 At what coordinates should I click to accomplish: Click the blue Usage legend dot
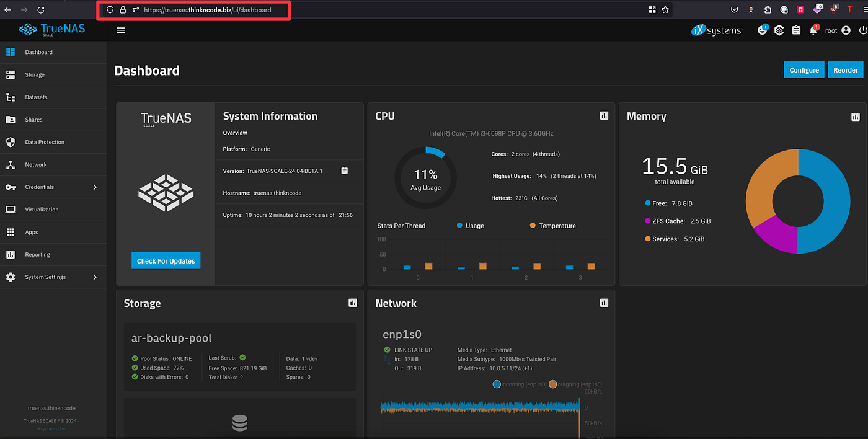click(459, 226)
